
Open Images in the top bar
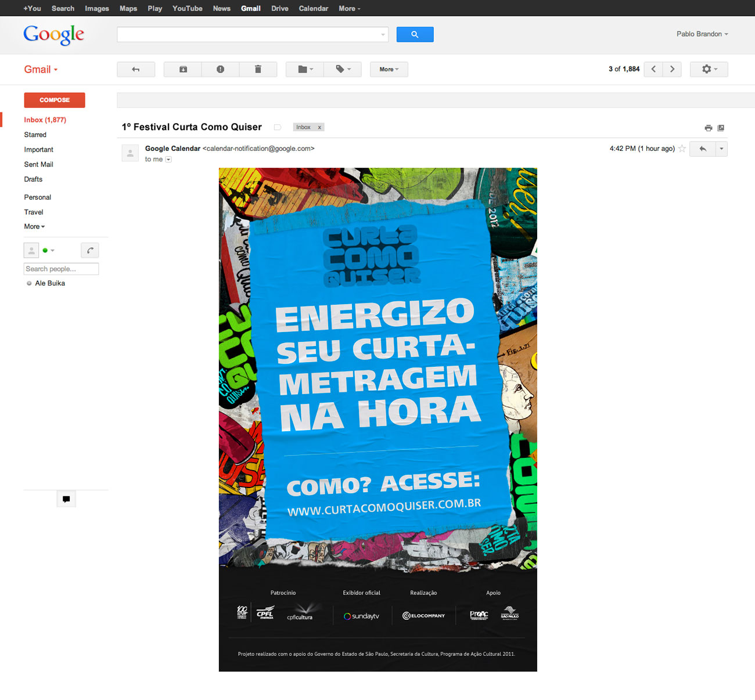coord(97,8)
